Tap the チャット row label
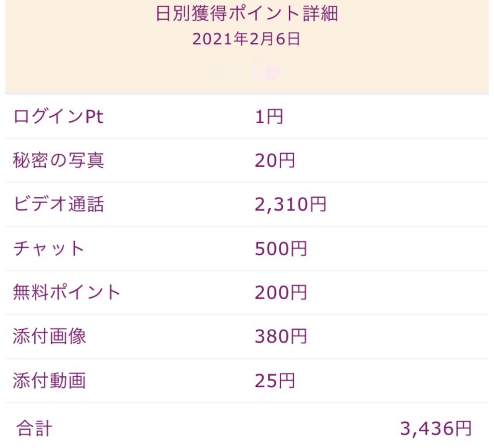The height and width of the screenshot is (448, 494). (49, 249)
